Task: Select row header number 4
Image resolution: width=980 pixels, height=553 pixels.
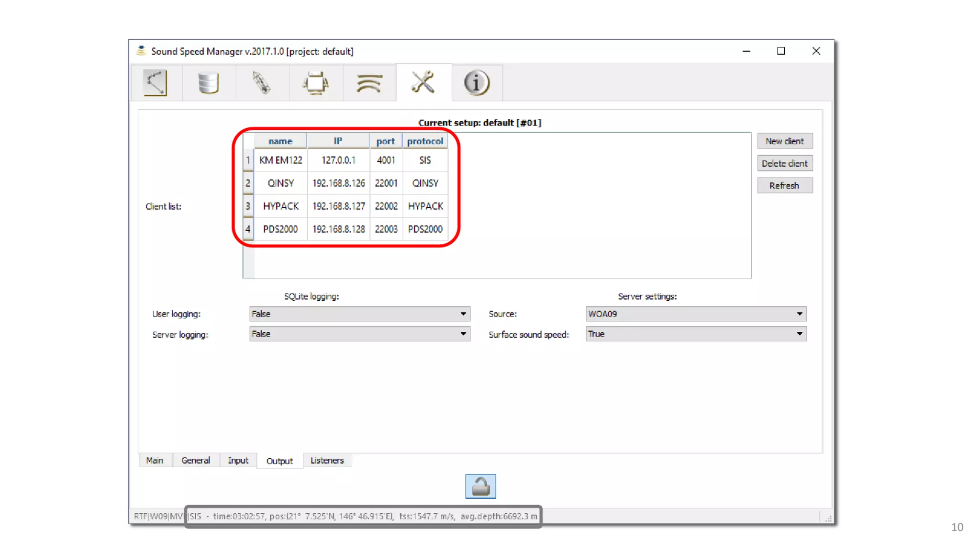Action: [x=248, y=229]
